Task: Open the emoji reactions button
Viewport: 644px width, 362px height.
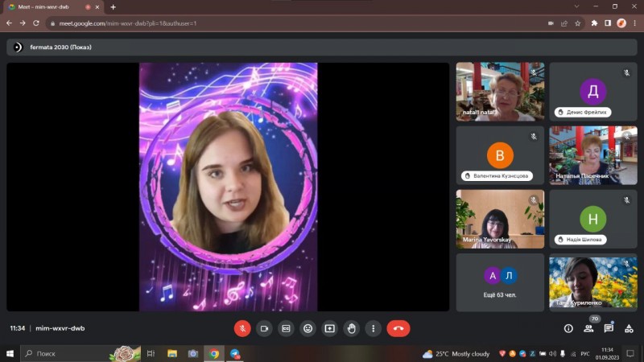Action: (x=308, y=328)
